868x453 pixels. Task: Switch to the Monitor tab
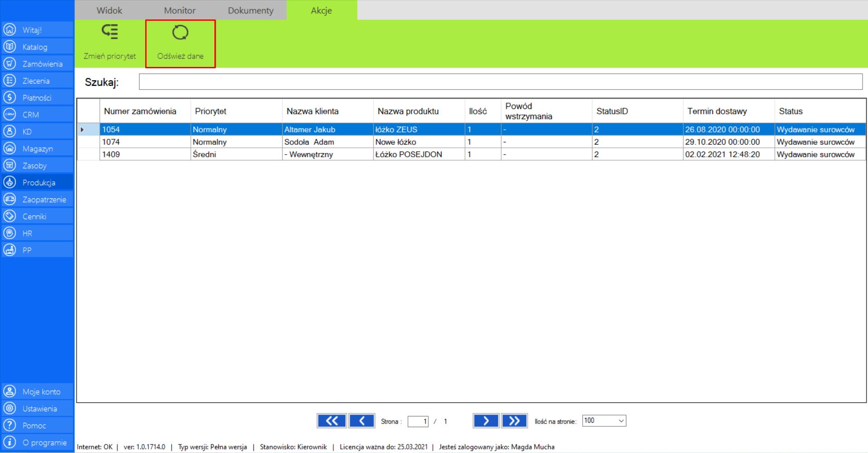point(180,10)
